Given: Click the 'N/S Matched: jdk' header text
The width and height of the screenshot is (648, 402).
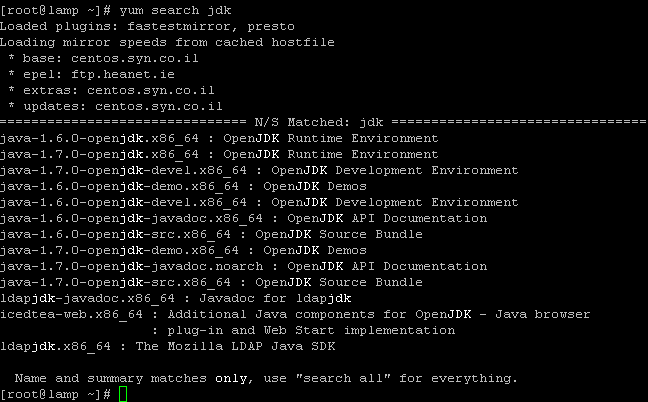Looking at the screenshot, I should (x=319, y=122).
